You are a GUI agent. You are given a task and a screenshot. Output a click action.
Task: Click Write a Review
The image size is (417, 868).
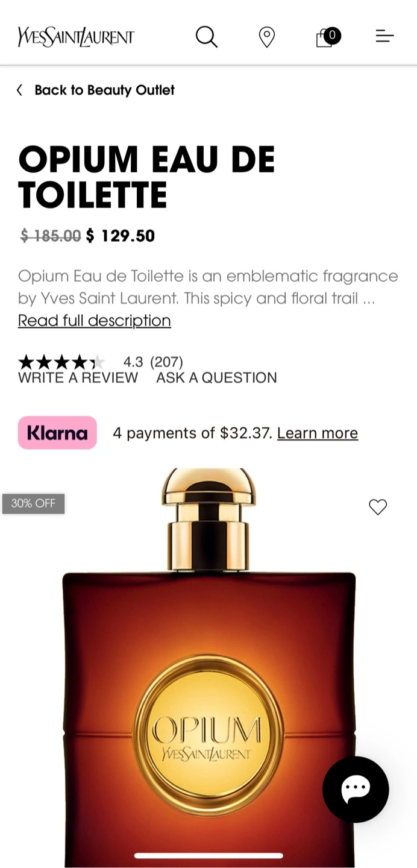[78, 378]
